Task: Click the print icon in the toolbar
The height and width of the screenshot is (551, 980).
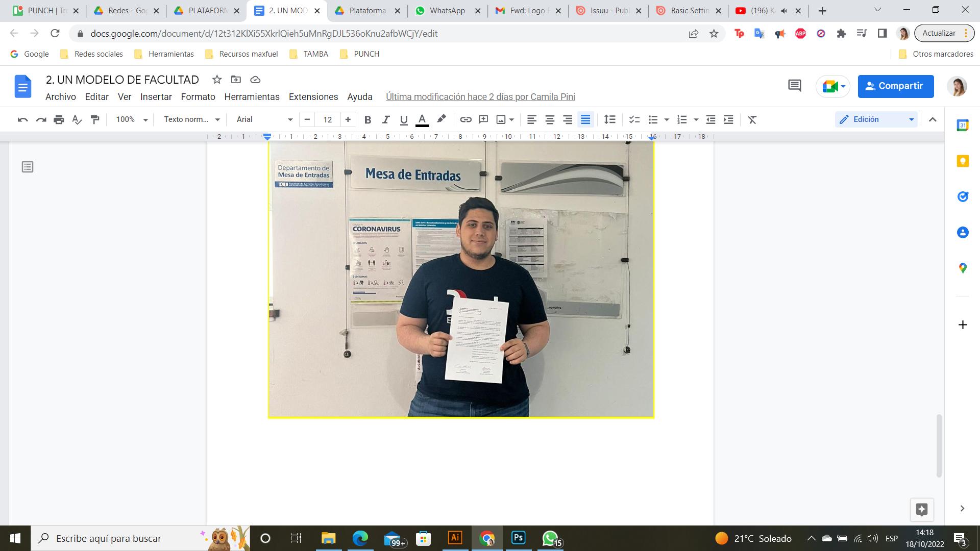Action: pyautogui.click(x=59, y=119)
